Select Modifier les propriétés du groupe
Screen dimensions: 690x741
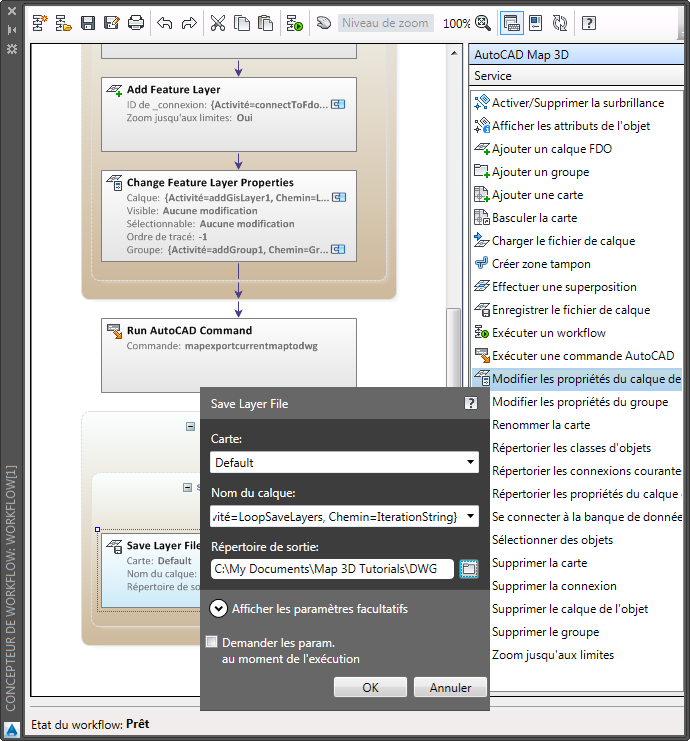580,402
